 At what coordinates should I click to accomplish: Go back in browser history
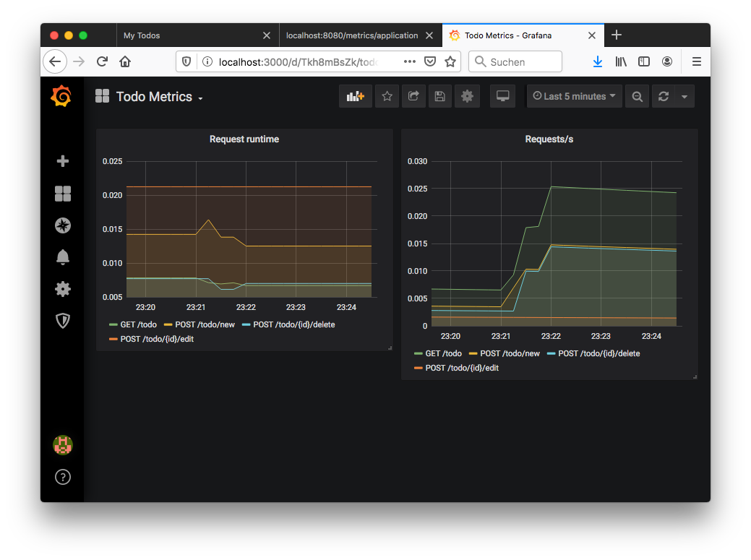pyautogui.click(x=55, y=61)
